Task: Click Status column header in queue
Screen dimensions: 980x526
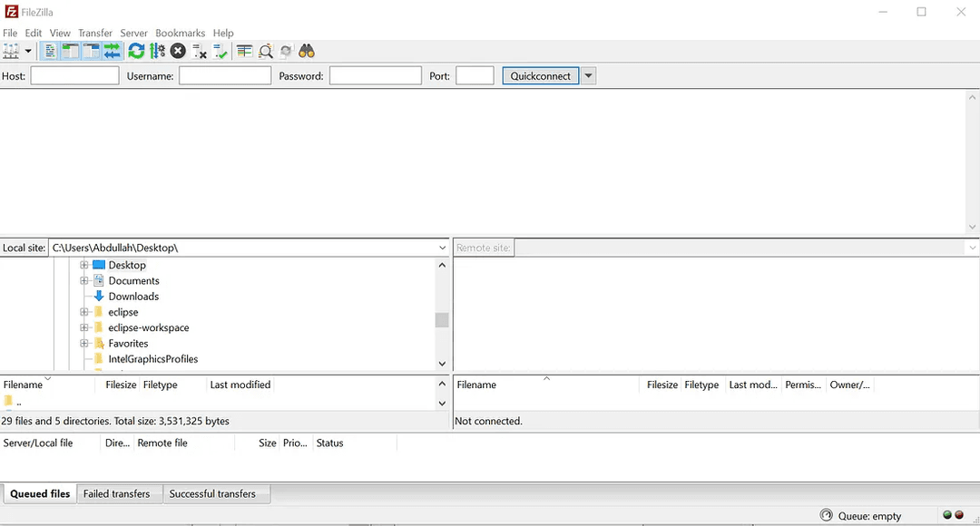Action: [x=355, y=443]
